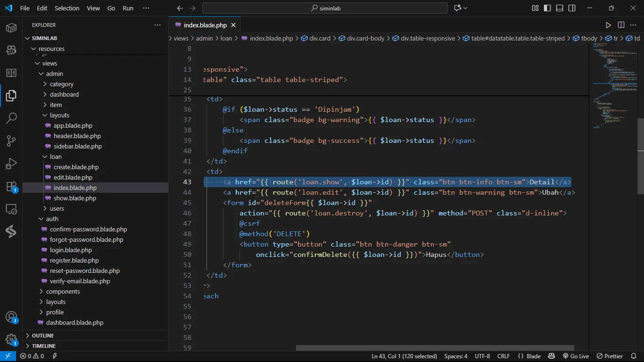644x362 pixels.
Task: Open the Extensions view
Action: pos(11,186)
